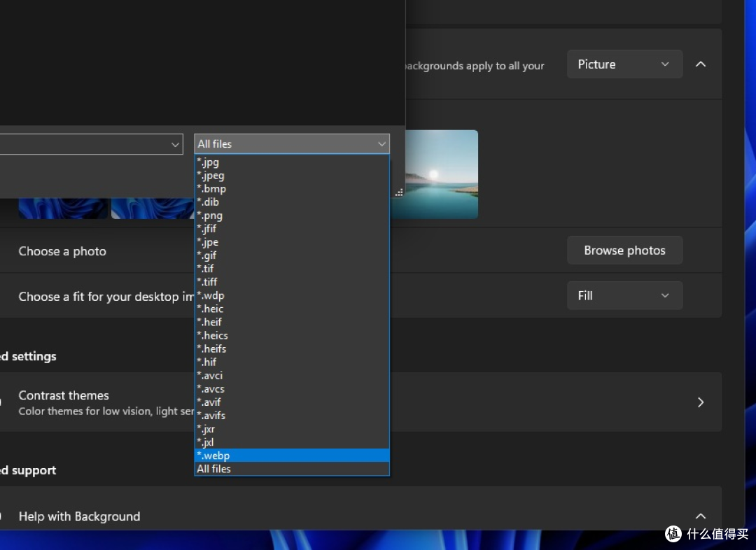Select *.avif file type option
This screenshot has width=756, height=550.
point(292,402)
